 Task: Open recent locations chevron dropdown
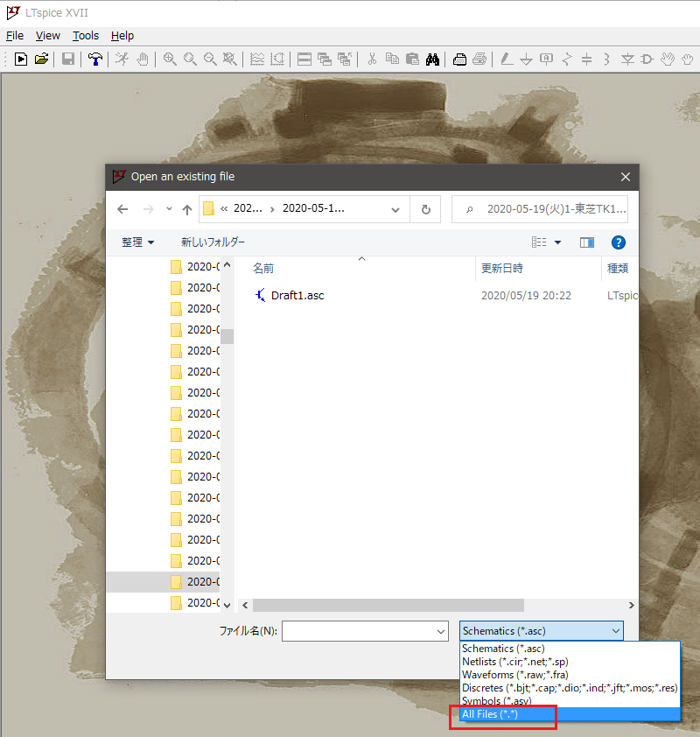(x=169, y=208)
